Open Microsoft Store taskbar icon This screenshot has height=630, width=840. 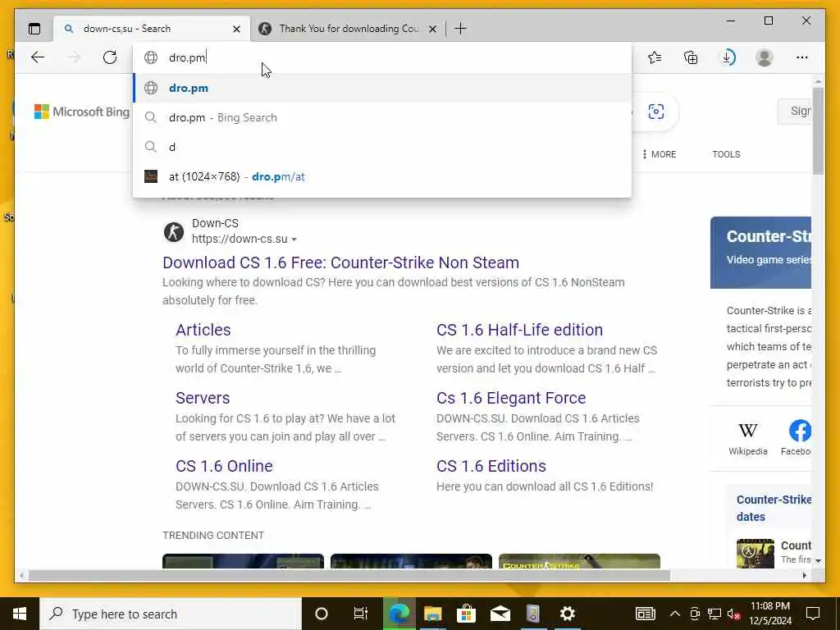(466, 614)
